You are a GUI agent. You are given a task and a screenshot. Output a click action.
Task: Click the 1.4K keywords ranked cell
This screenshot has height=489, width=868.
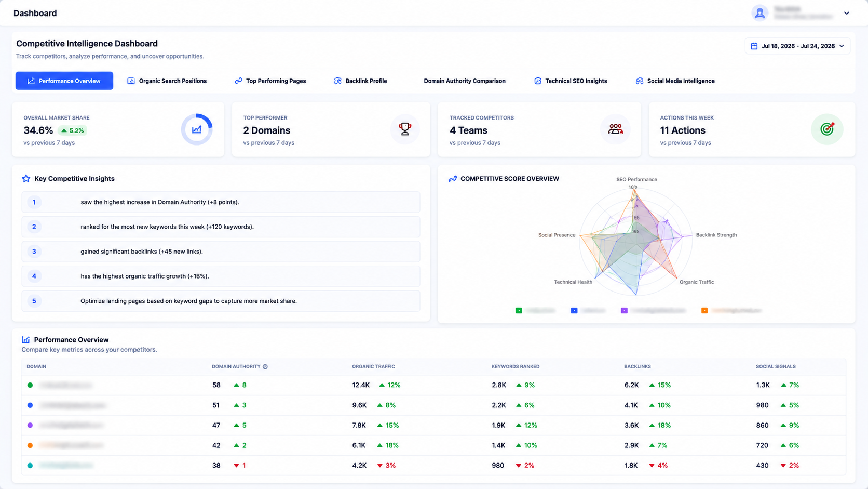tap(498, 445)
